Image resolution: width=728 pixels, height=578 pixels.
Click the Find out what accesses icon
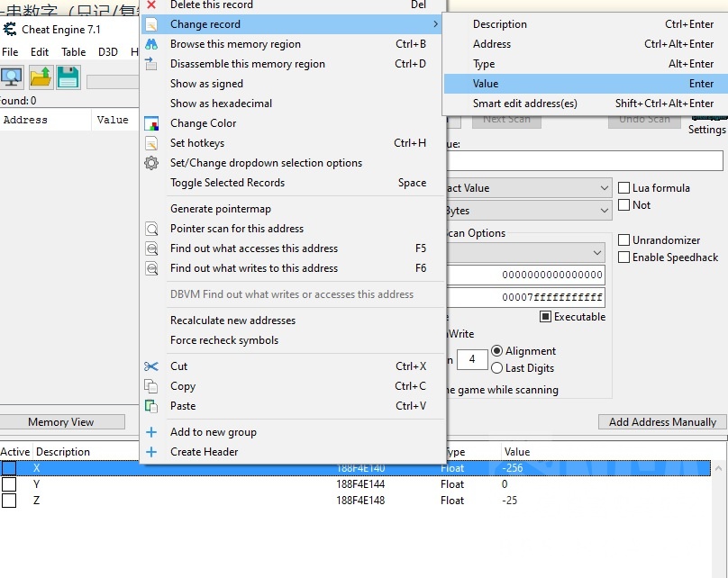[151, 248]
